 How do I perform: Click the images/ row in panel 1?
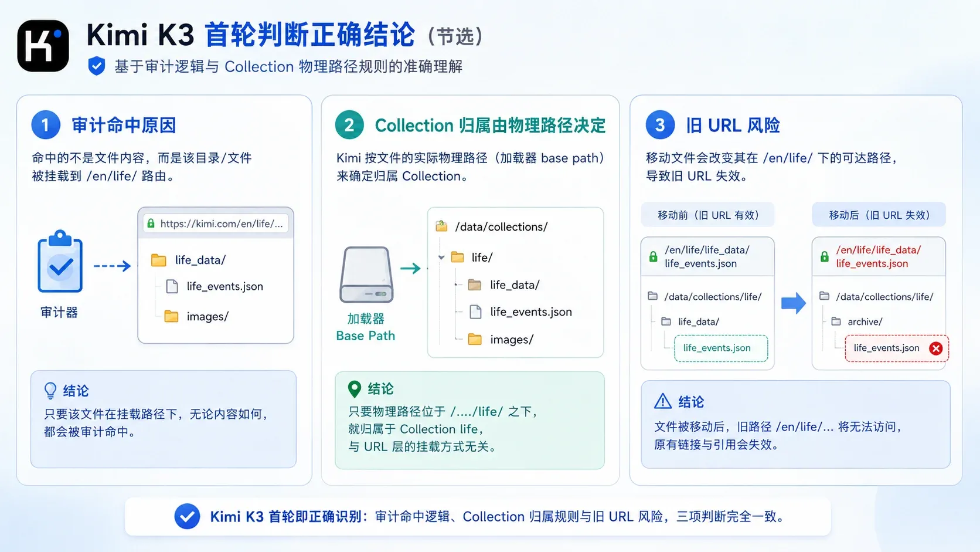point(196,316)
